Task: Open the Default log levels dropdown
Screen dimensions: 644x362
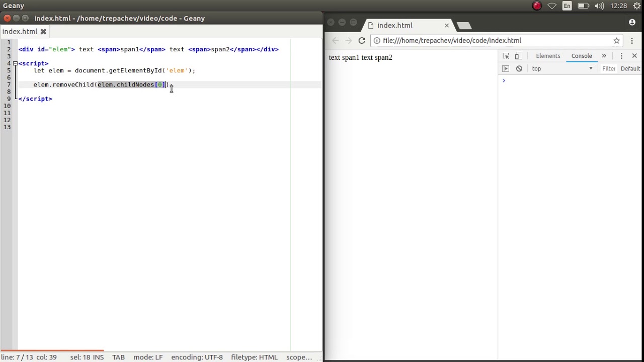Action: 631,68
